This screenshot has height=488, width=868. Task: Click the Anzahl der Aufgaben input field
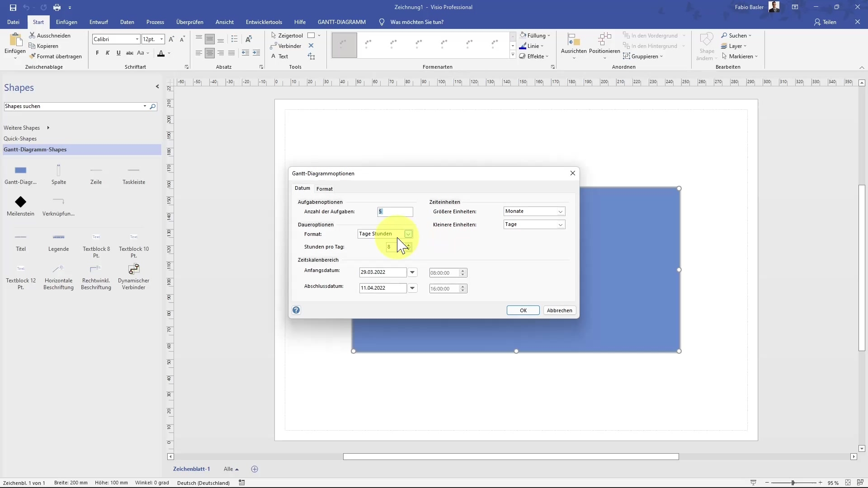click(396, 211)
